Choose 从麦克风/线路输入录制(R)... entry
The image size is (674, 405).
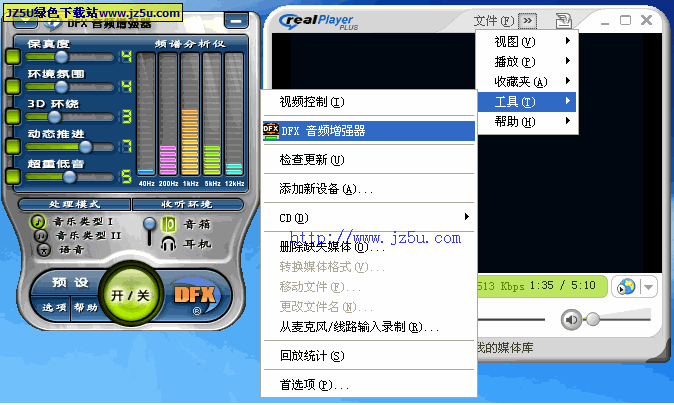[x=369, y=327]
